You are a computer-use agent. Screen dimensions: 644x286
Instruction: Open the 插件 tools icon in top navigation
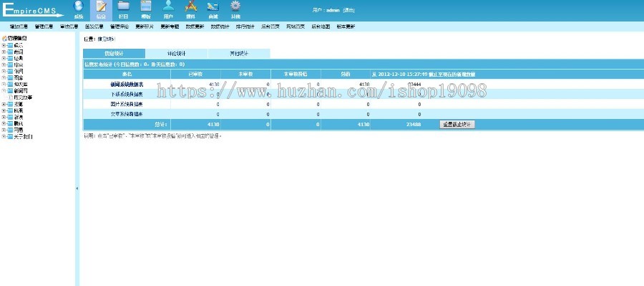(x=190, y=6)
